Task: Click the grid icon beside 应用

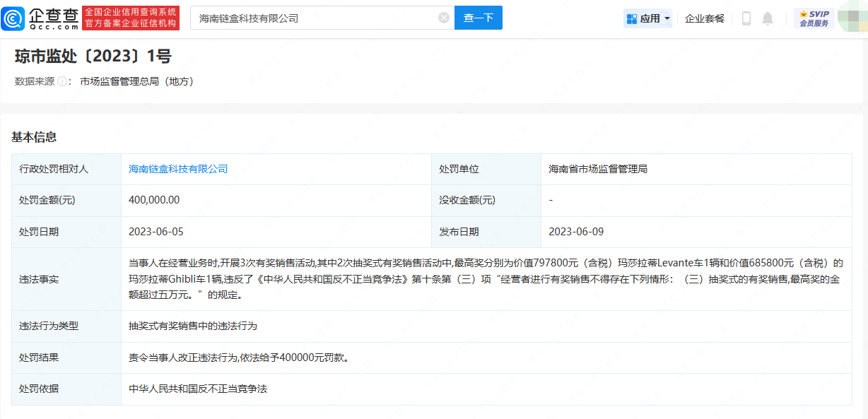Action: [x=632, y=18]
